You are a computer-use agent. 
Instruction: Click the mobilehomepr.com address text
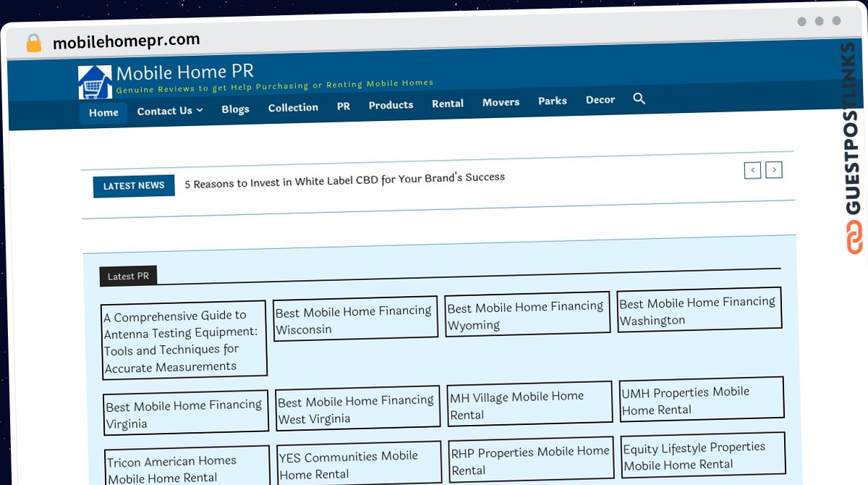coord(127,41)
